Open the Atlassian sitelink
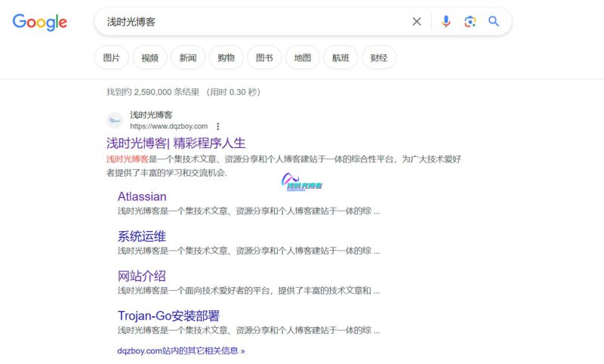The width and height of the screenshot is (604, 364). [142, 197]
